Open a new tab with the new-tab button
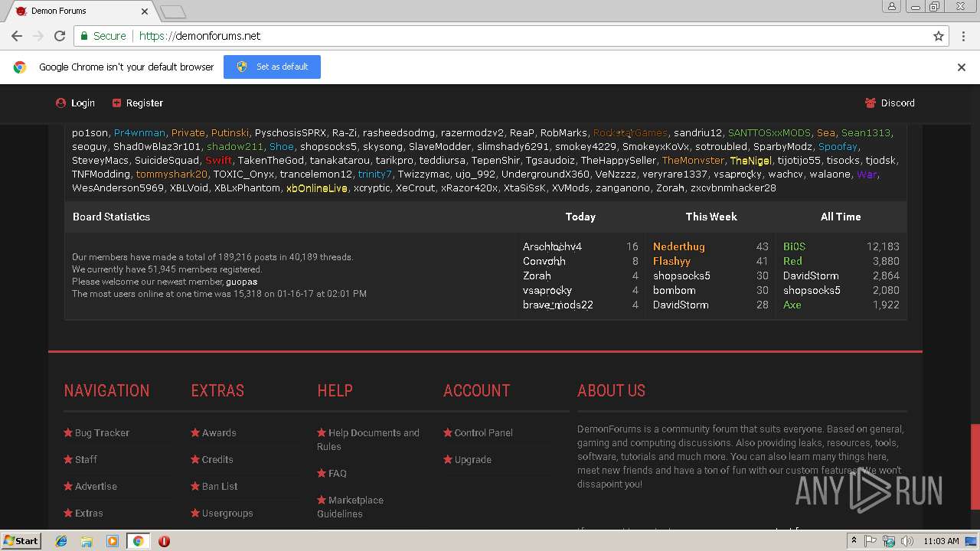Screen dimensions: 980x551 pyautogui.click(x=173, y=11)
